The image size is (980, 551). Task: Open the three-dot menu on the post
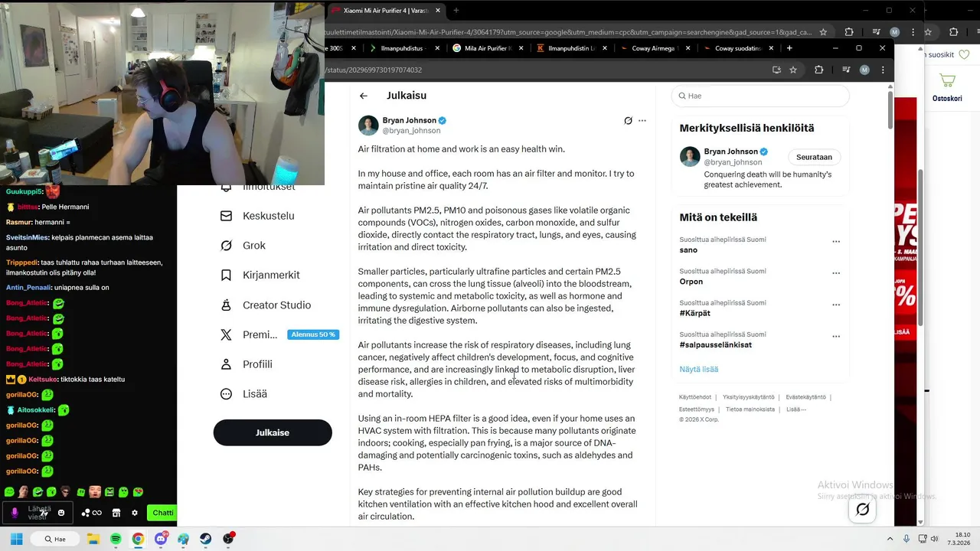[642, 121]
